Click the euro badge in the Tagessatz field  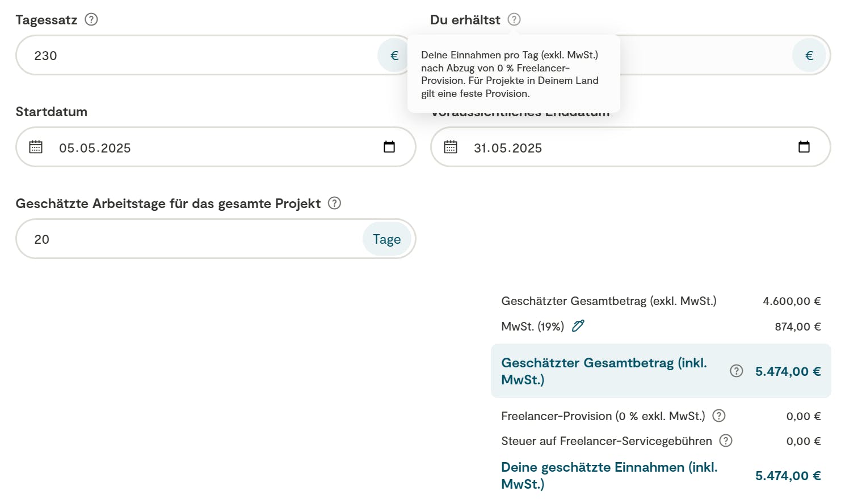394,56
